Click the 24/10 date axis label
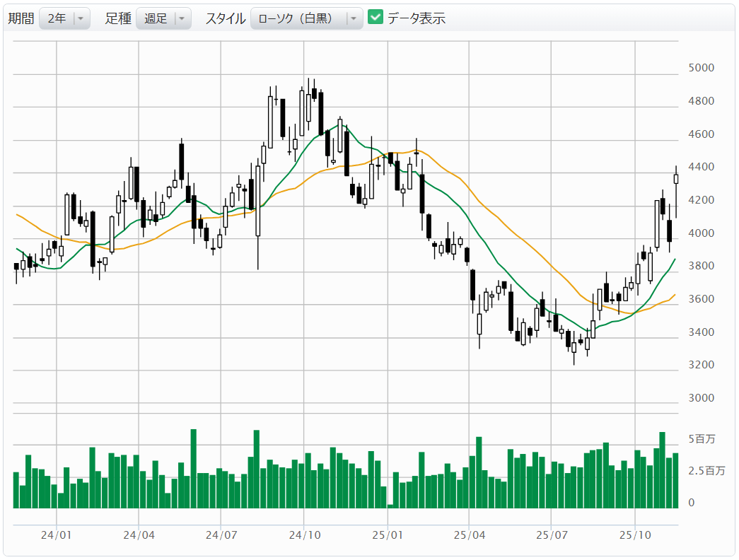The height and width of the screenshot is (560, 739). coord(303,537)
